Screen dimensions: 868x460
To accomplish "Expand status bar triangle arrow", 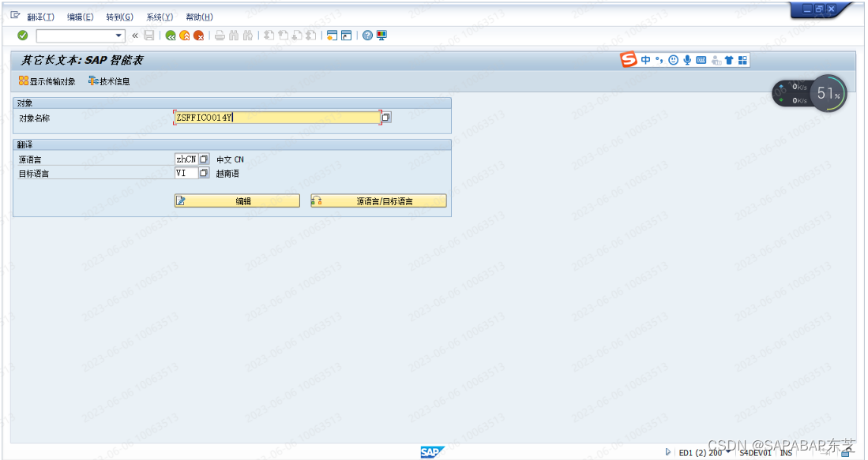I will [667, 451].
